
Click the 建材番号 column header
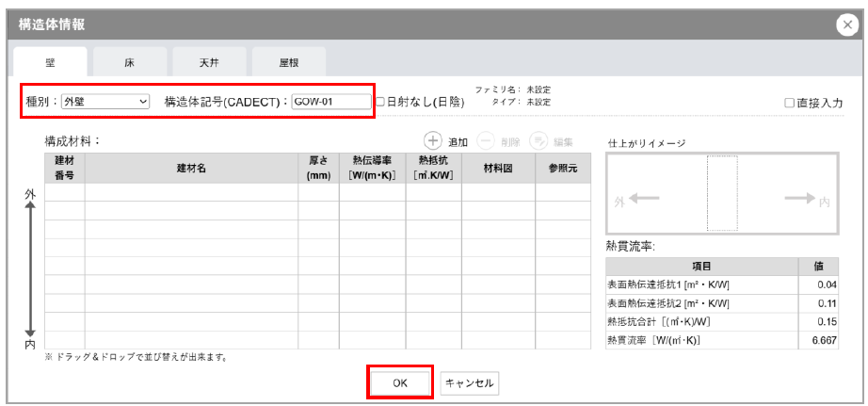pos(64,168)
